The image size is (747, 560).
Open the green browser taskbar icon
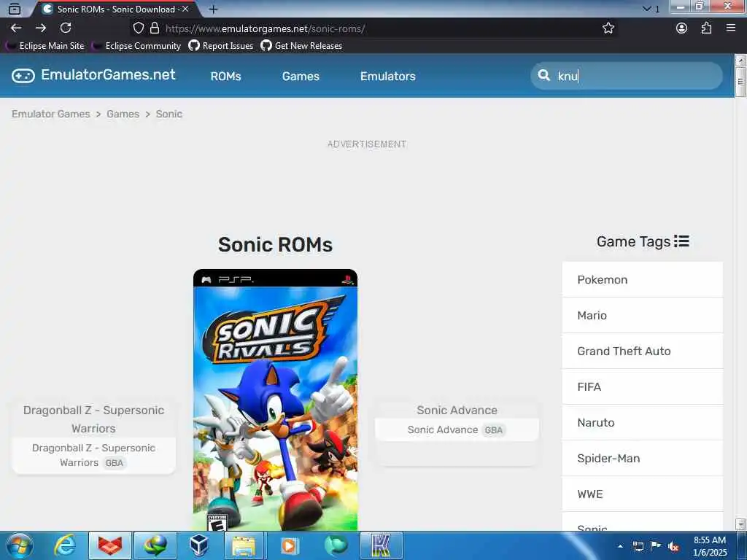tap(336, 545)
